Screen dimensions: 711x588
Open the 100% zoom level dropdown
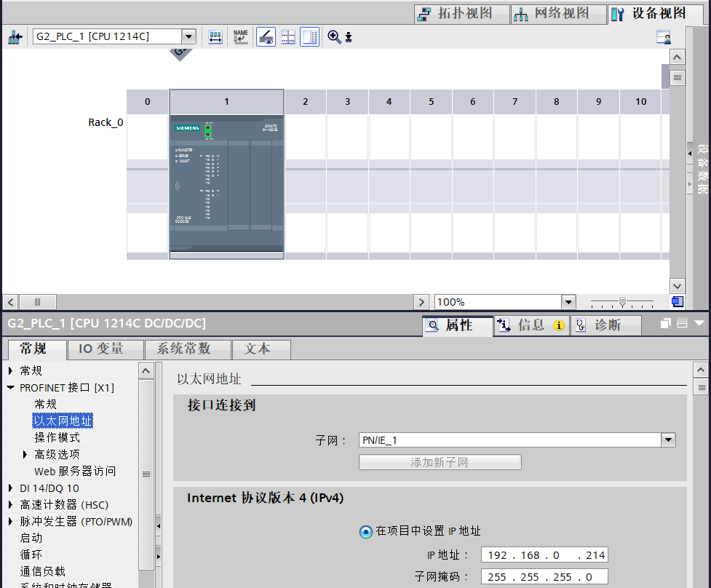pos(568,302)
